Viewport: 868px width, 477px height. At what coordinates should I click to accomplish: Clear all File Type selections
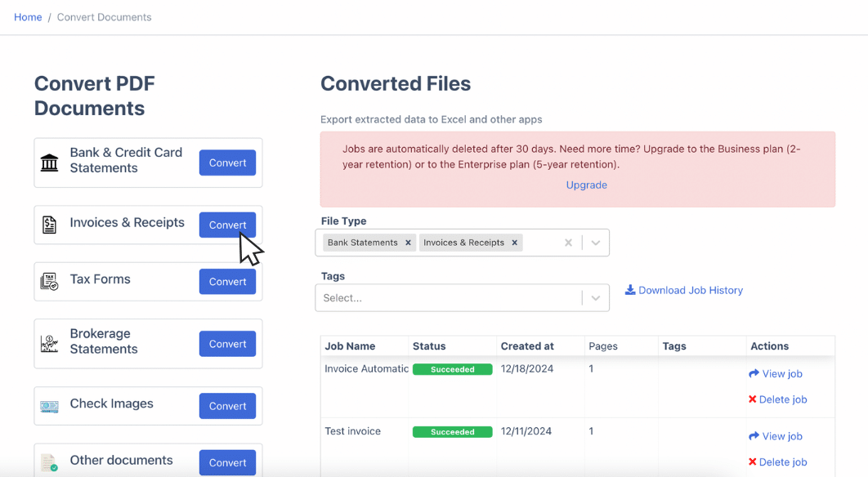[568, 243]
